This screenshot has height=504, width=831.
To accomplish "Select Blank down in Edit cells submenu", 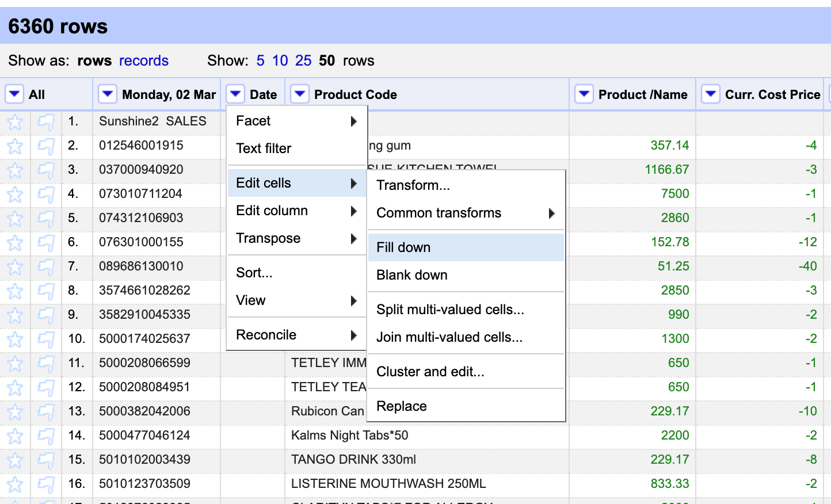I will pyautogui.click(x=411, y=275).
